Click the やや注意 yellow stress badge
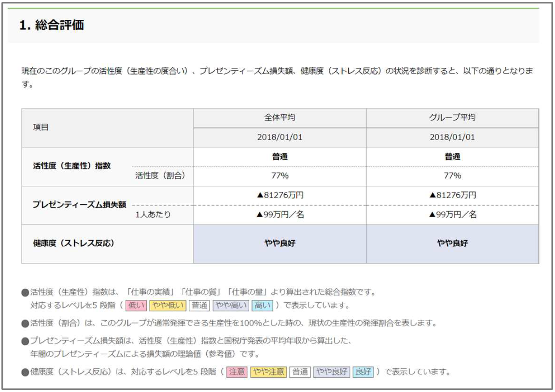Viewport: 555px width, 392px height. click(268, 371)
